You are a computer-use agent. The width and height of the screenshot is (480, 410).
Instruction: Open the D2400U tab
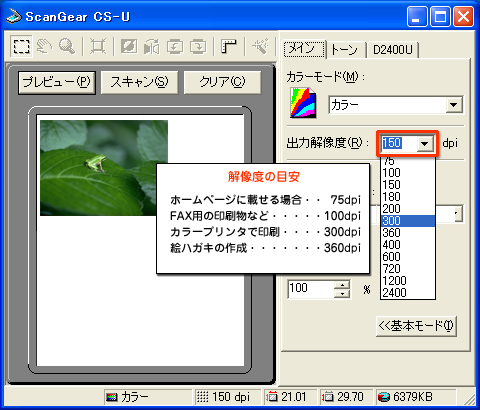(393, 50)
